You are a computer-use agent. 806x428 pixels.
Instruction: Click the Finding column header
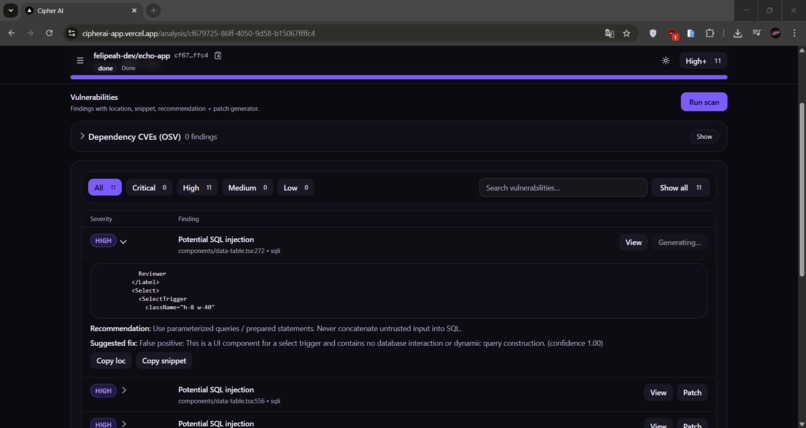click(188, 219)
